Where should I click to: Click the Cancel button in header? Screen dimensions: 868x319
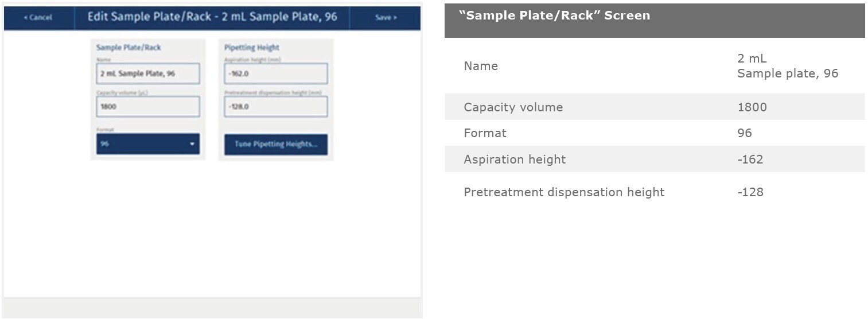[38, 18]
